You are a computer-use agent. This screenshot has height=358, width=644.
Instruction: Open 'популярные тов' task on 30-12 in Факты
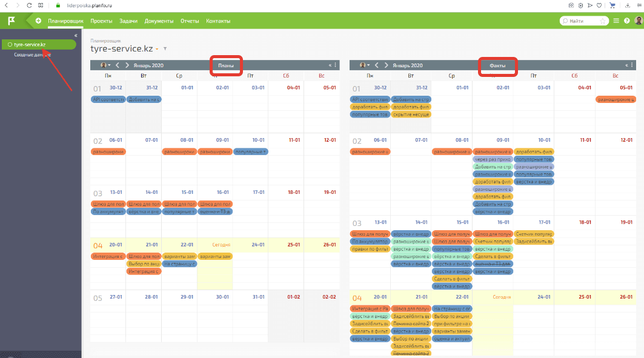[x=370, y=114]
